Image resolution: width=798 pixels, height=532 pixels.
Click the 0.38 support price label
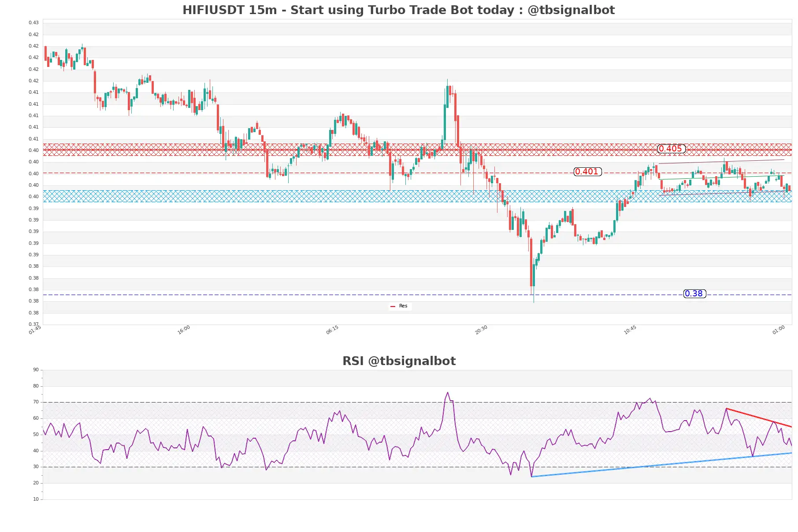pyautogui.click(x=694, y=294)
